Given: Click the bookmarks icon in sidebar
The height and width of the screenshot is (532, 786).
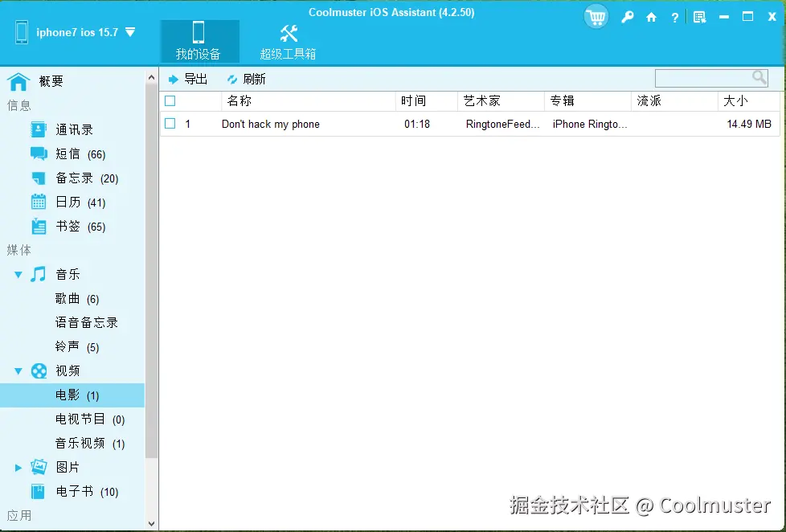Looking at the screenshot, I should pos(39,226).
